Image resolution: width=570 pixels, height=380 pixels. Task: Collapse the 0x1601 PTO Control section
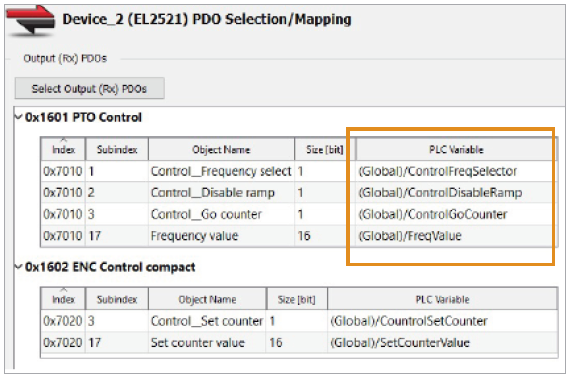18,117
